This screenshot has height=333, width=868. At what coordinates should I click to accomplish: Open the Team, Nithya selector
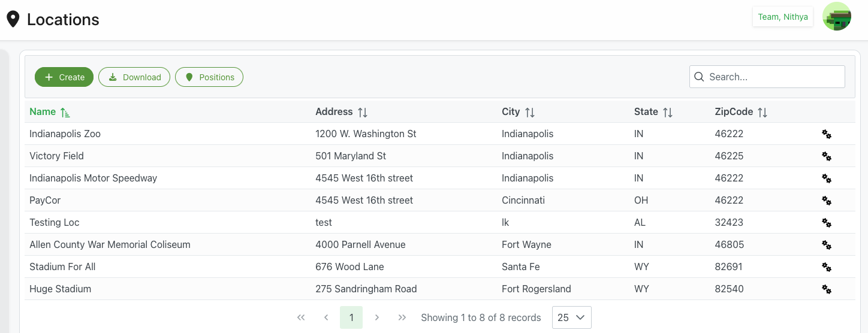tap(782, 17)
